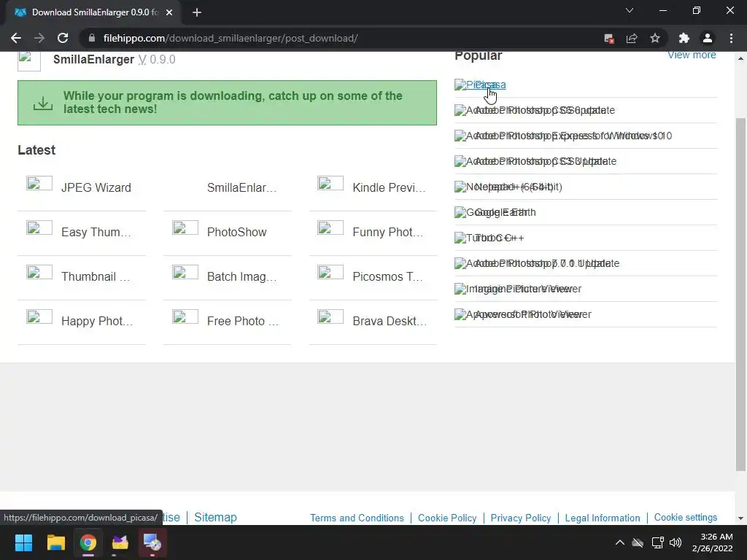Click the download arrow icon in green banner
This screenshot has height=560, width=747.
click(43, 103)
